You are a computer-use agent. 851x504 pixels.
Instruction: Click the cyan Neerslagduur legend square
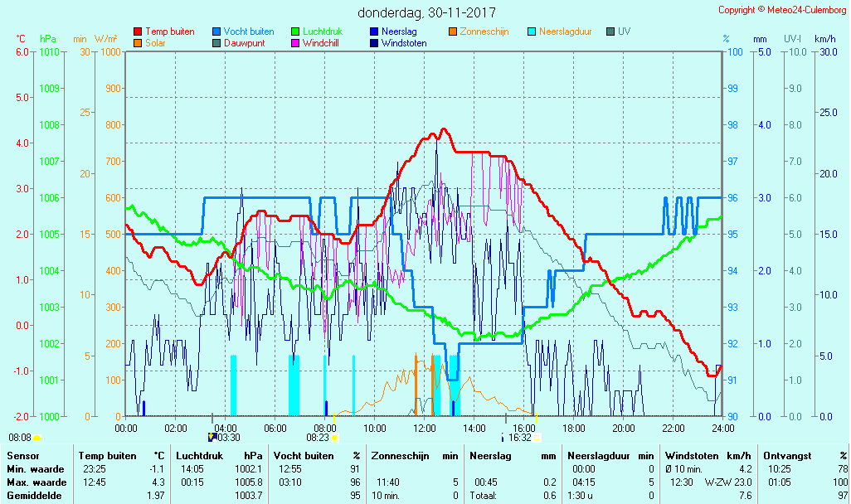(x=532, y=32)
